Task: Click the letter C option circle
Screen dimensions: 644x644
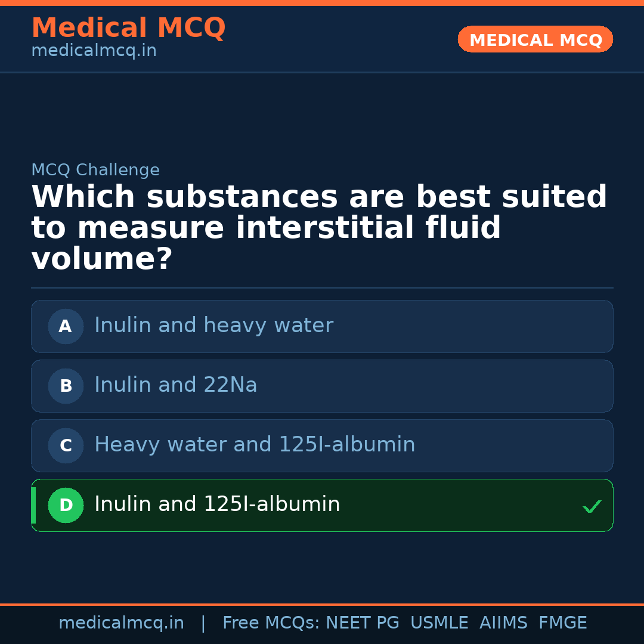Action: pos(66,445)
